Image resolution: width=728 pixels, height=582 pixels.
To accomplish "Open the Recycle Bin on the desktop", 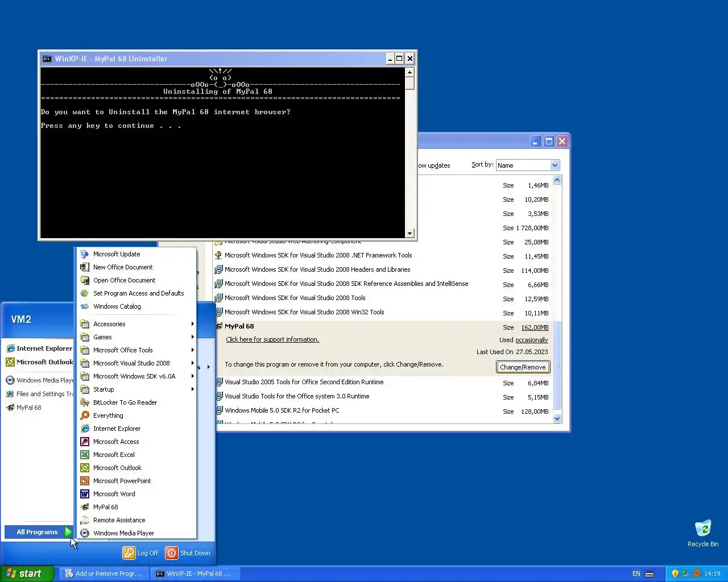I will pos(703,533).
